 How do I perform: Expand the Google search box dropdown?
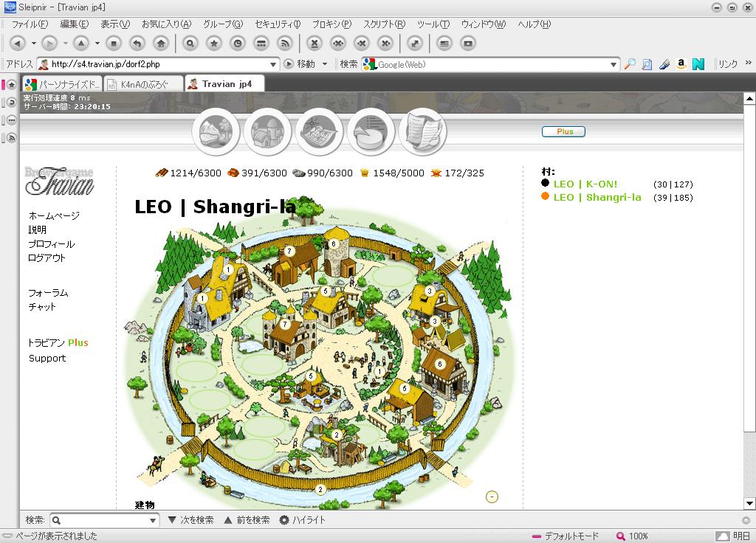click(614, 64)
